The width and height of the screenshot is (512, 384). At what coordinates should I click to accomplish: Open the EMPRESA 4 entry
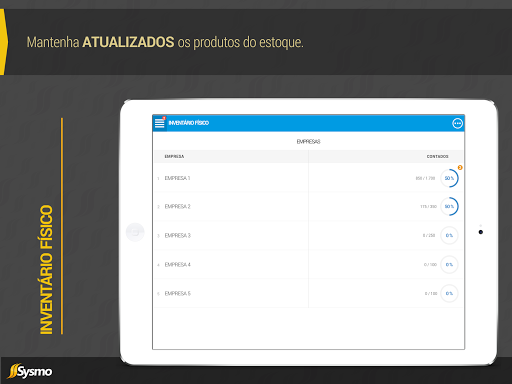[308, 265]
